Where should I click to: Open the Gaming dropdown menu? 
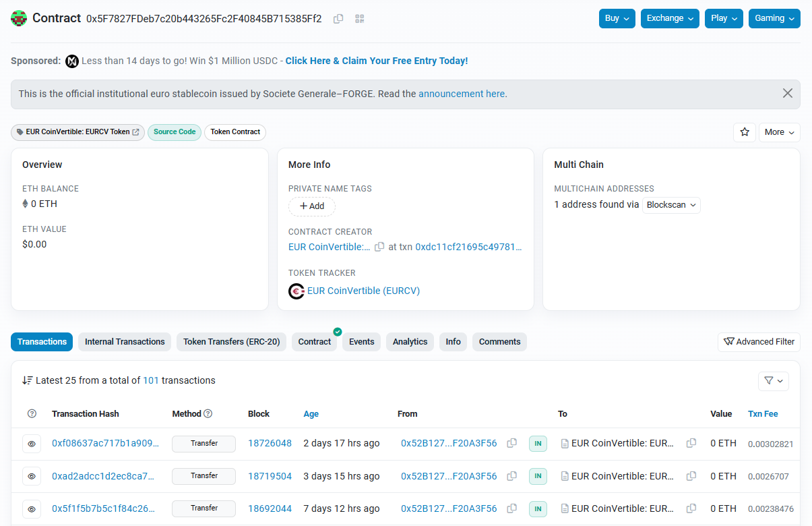point(774,18)
